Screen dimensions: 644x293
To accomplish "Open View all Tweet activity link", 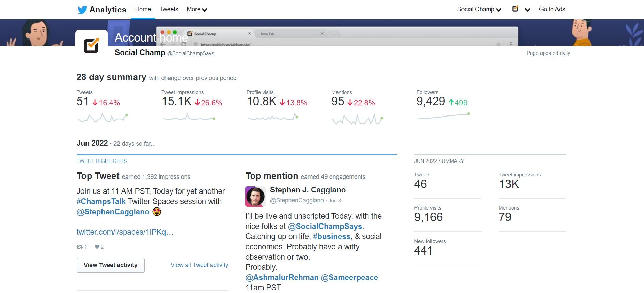I will [200, 265].
